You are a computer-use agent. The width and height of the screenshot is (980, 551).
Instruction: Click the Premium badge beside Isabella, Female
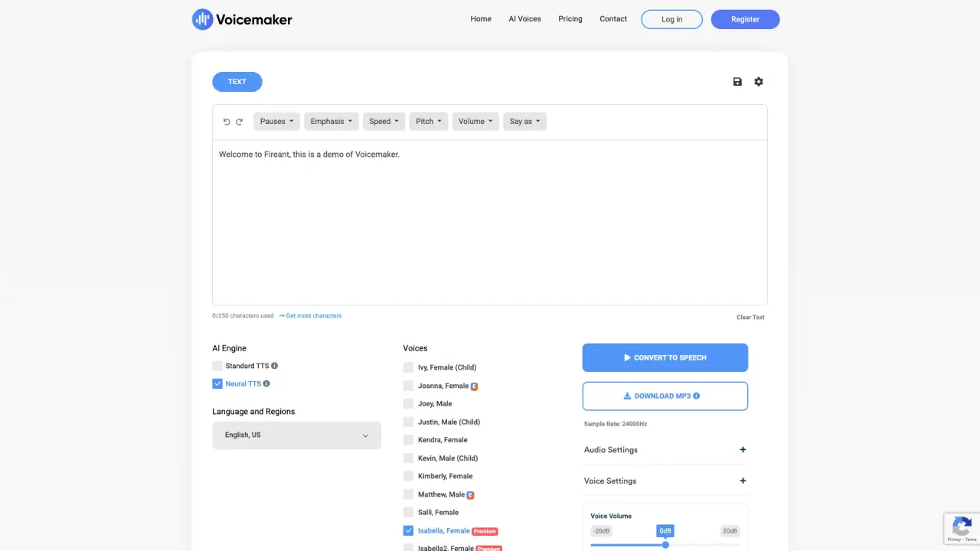(485, 531)
